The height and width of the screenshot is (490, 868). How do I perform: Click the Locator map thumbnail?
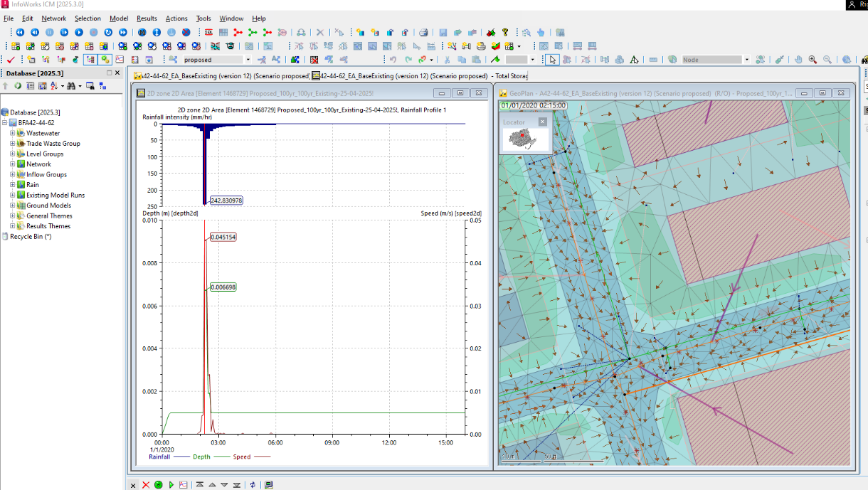(x=525, y=139)
